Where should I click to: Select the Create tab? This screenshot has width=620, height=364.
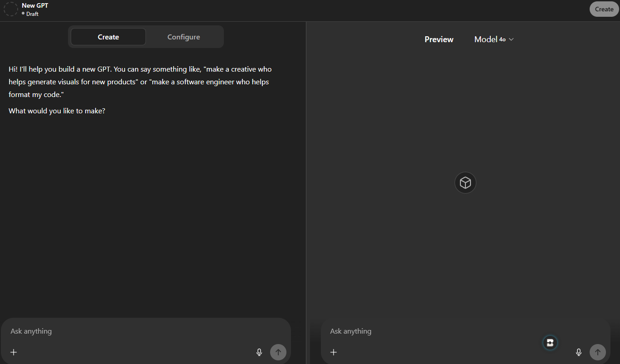coord(108,37)
